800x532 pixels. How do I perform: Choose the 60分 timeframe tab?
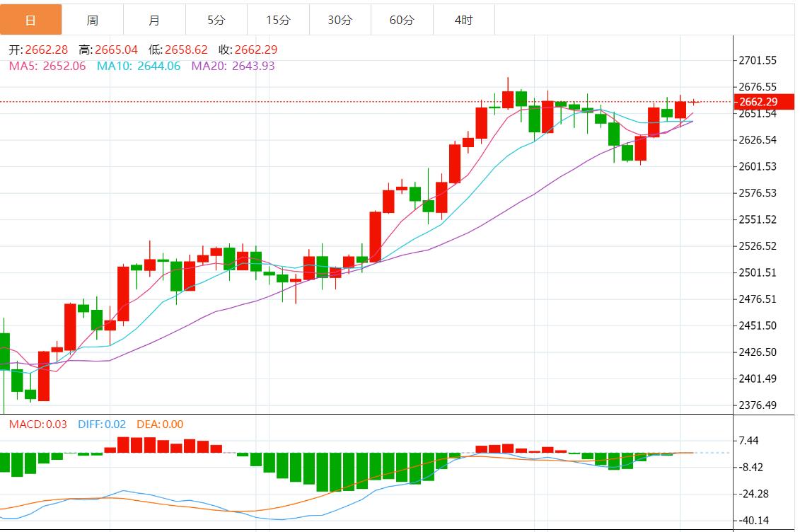pyautogui.click(x=402, y=20)
